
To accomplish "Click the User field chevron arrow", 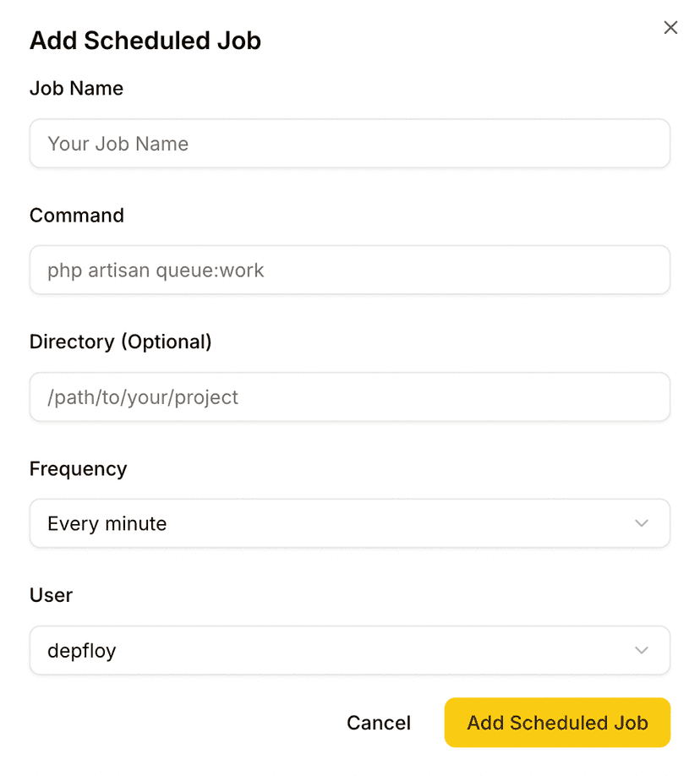I will [641, 650].
